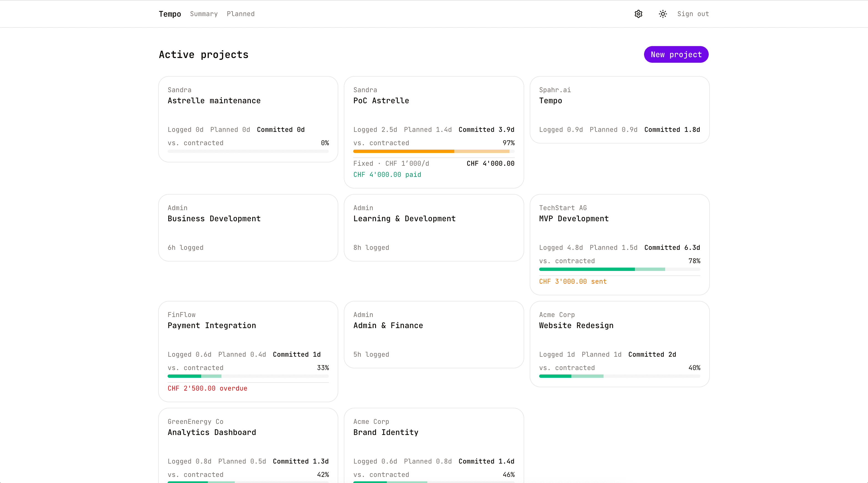Click '8h logged' on Learning & Development

pyautogui.click(x=371, y=248)
